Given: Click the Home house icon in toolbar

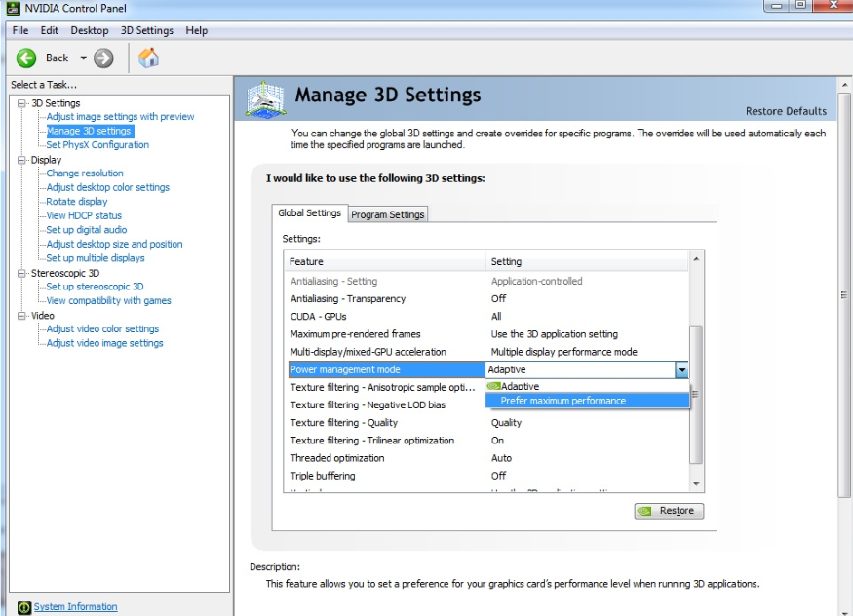Looking at the screenshot, I should [148, 58].
